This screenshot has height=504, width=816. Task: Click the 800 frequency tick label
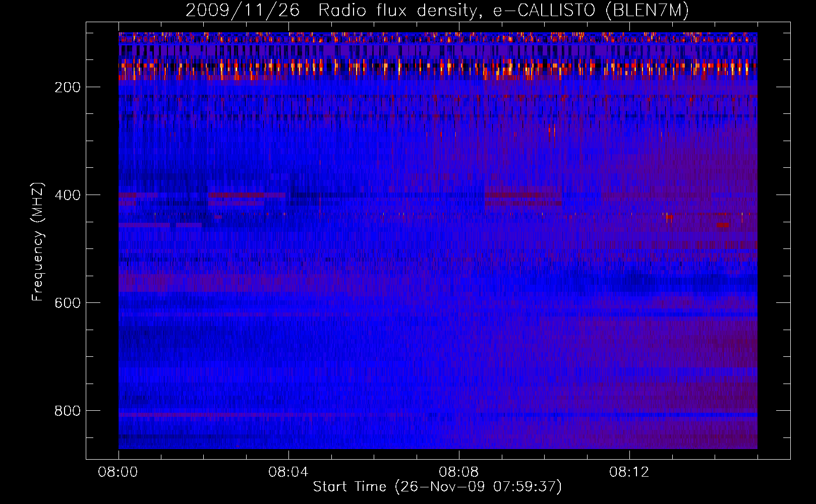click(x=68, y=411)
